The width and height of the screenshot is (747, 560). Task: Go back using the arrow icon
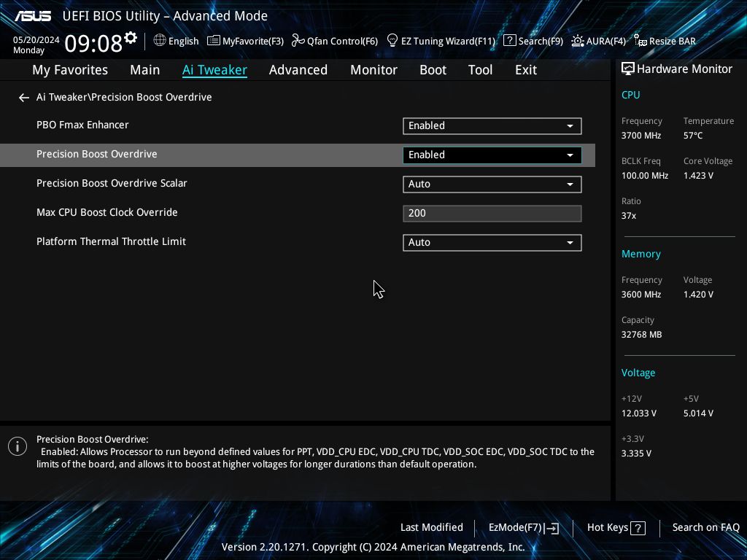[24, 98]
